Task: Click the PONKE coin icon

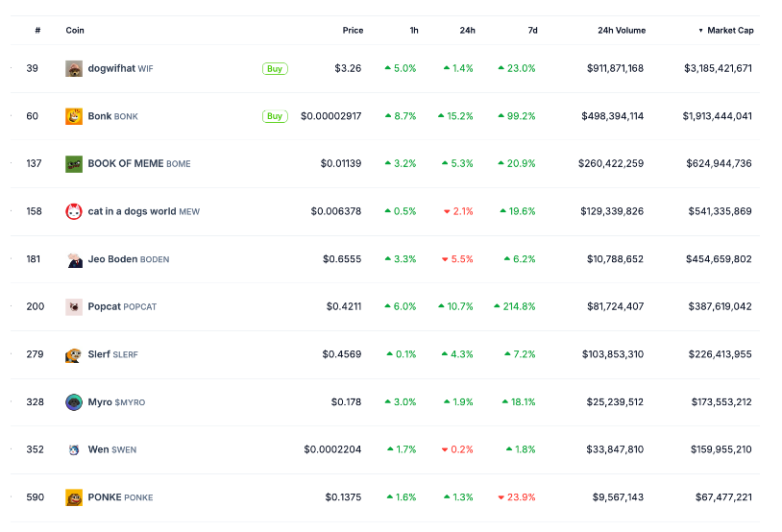Action: pos(74,497)
